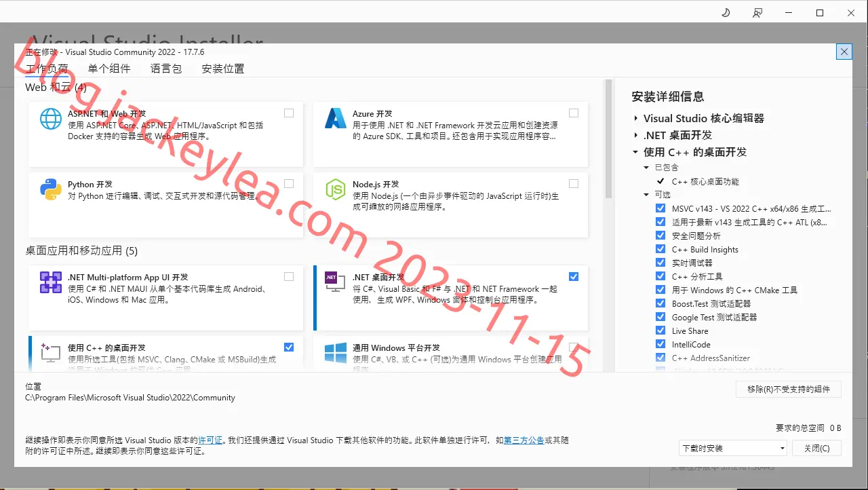Open the 许可证 link
868x490 pixels.
click(x=210, y=440)
